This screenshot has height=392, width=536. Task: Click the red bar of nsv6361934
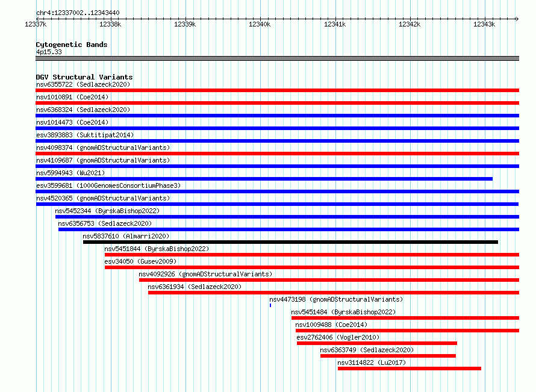[x=334, y=293]
